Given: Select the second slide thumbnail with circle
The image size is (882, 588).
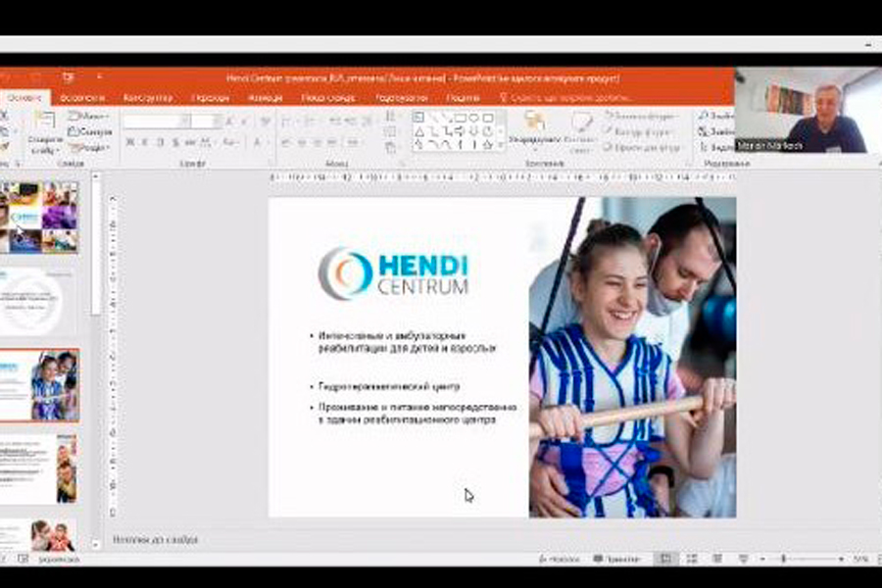Looking at the screenshot, I should (x=37, y=301).
